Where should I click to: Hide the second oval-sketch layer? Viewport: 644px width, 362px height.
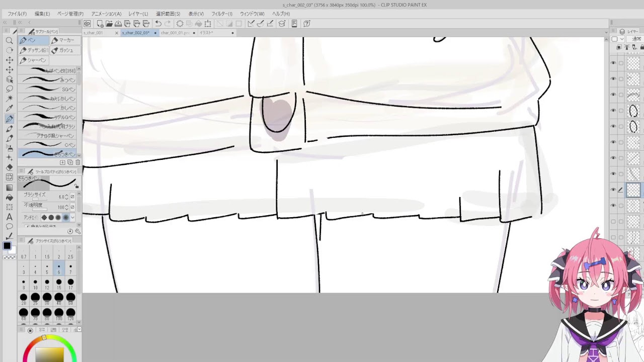tap(613, 127)
